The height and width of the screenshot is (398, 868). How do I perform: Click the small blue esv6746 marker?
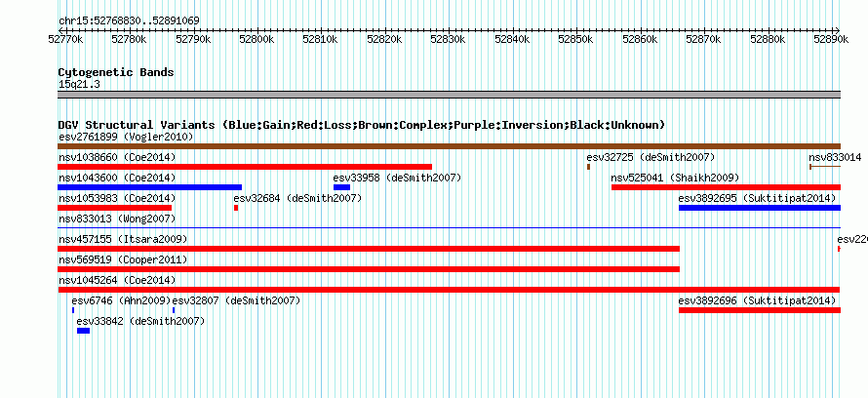coord(73,310)
